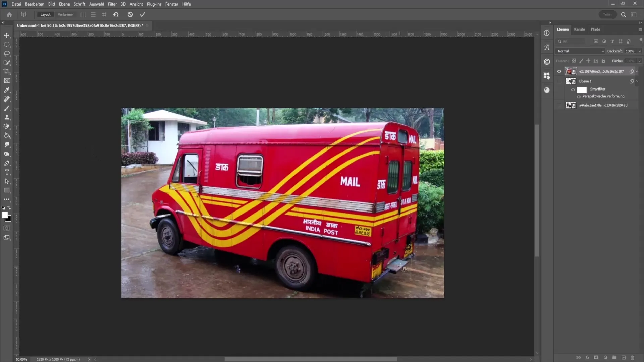
Task: Click the Verformen mode button
Action: (65, 15)
